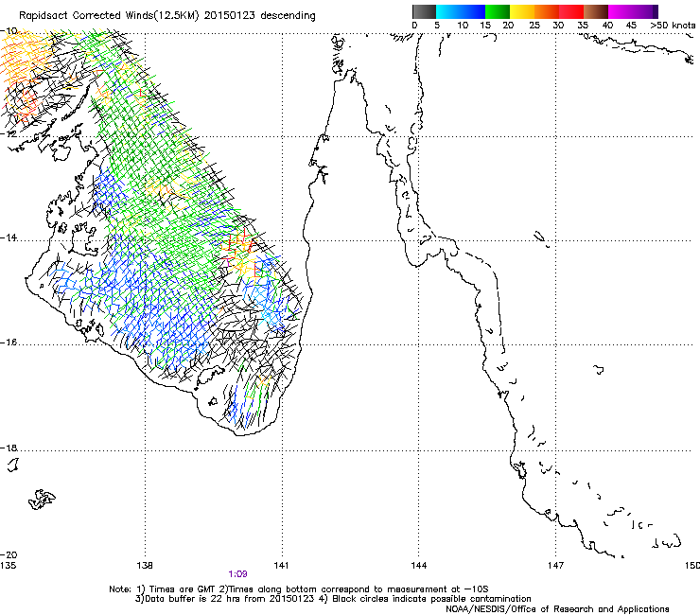The height and width of the screenshot is (615, 700).
Task: Click the date '20150123' in the title
Action: pos(230,16)
